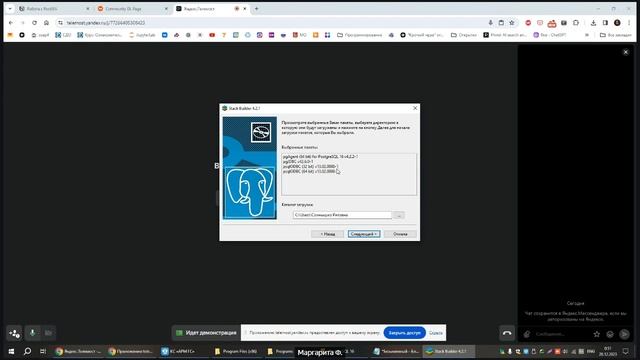Click the green demonstration in progress indicator
The image size is (640, 360).
click(207, 333)
